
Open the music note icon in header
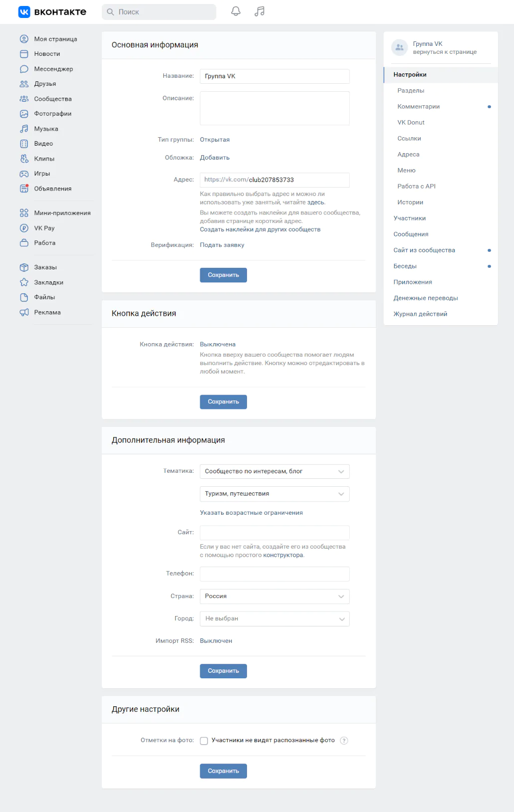[259, 11]
